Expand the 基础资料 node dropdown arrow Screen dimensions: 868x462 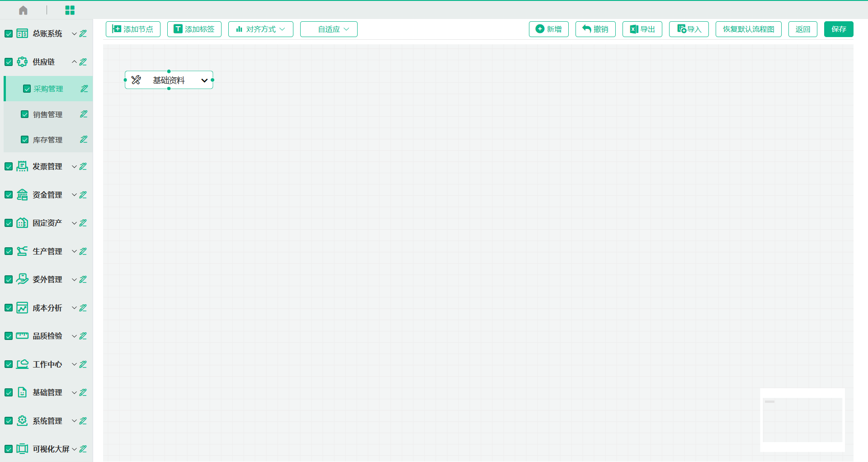pos(204,80)
